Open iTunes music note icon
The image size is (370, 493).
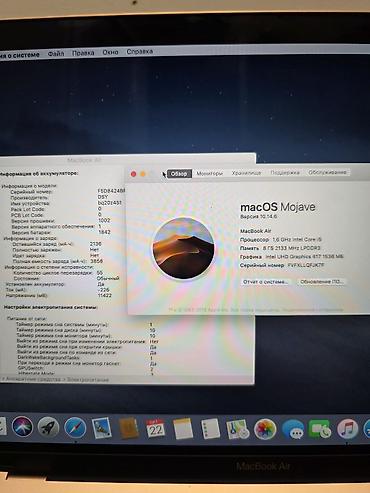click(x=347, y=429)
